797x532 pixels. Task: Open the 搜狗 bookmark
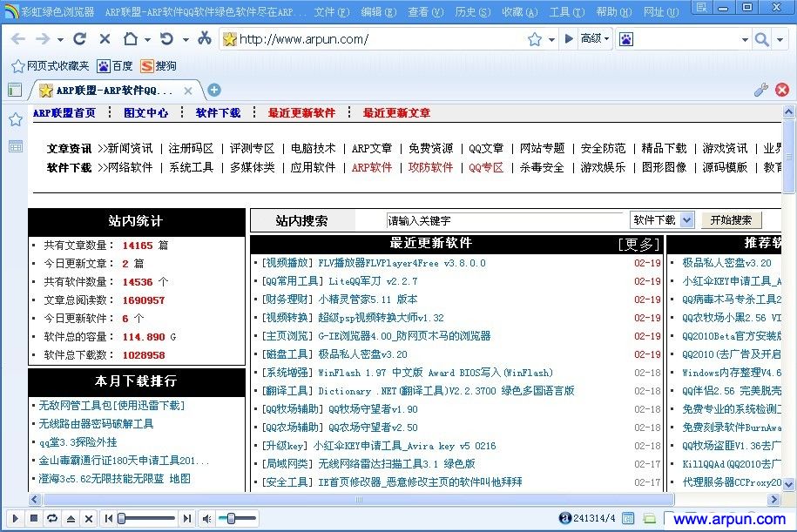(x=159, y=66)
